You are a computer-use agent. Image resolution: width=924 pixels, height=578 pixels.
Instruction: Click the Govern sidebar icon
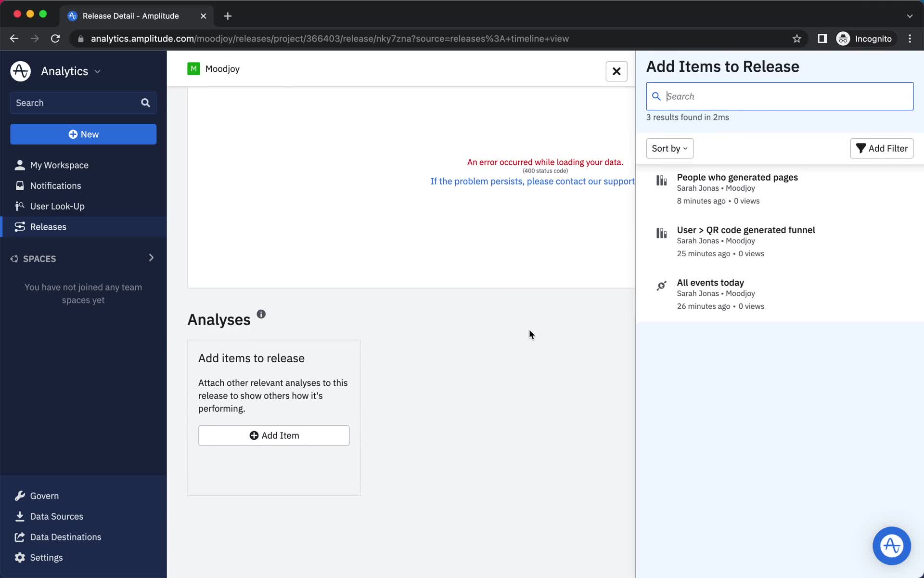pos(20,496)
